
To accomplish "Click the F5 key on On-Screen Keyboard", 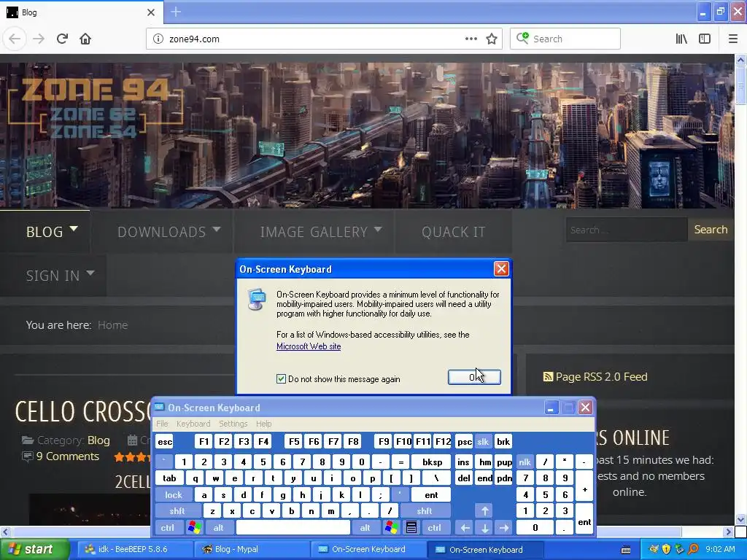I will pos(294,442).
